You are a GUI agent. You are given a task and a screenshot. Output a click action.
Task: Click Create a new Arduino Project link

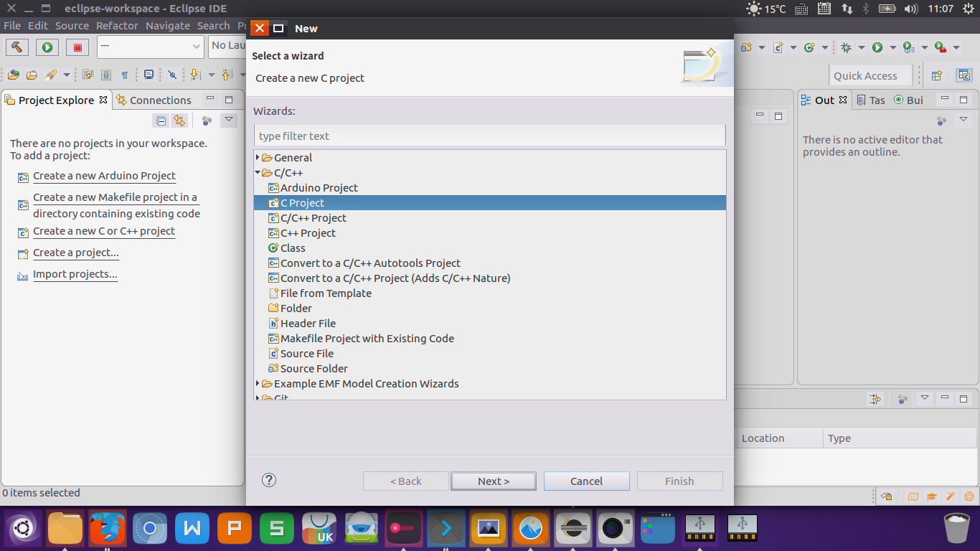104,175
